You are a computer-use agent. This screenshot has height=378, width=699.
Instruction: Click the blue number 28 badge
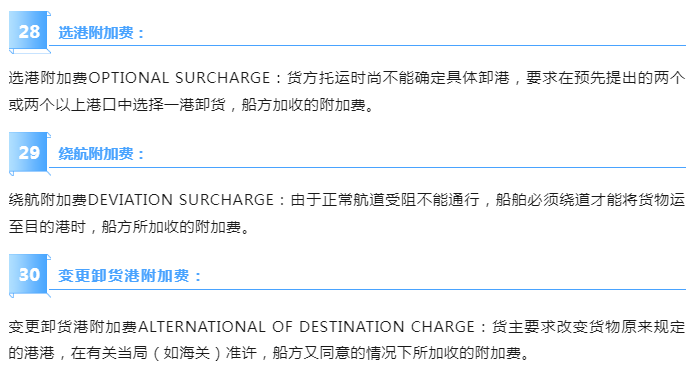pyautogui.click(x=29, y=32)
